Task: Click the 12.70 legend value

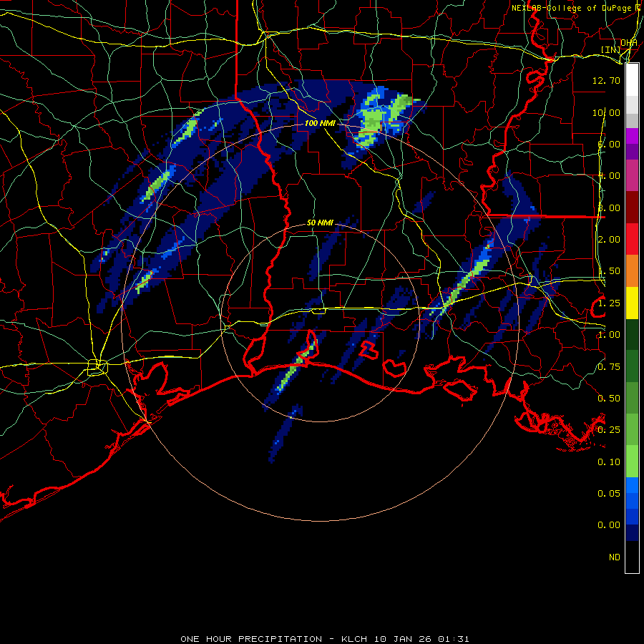Action: click(606, 80)
